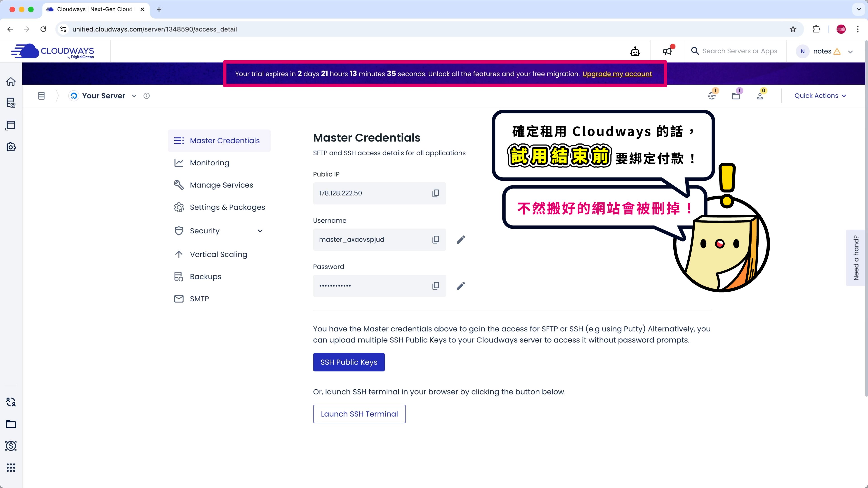Edit the master username with pencil
This screenshot has height=488, width=868.
[461, 239]
